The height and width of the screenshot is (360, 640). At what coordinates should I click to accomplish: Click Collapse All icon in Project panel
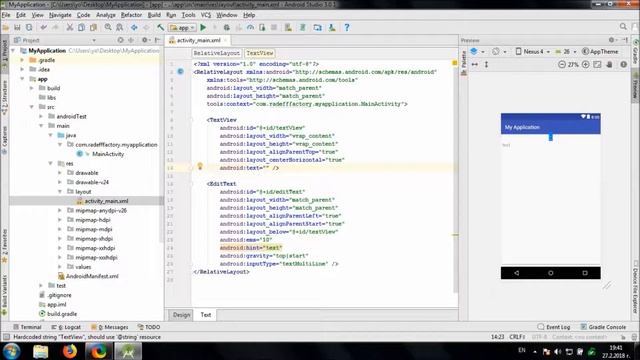131,40
